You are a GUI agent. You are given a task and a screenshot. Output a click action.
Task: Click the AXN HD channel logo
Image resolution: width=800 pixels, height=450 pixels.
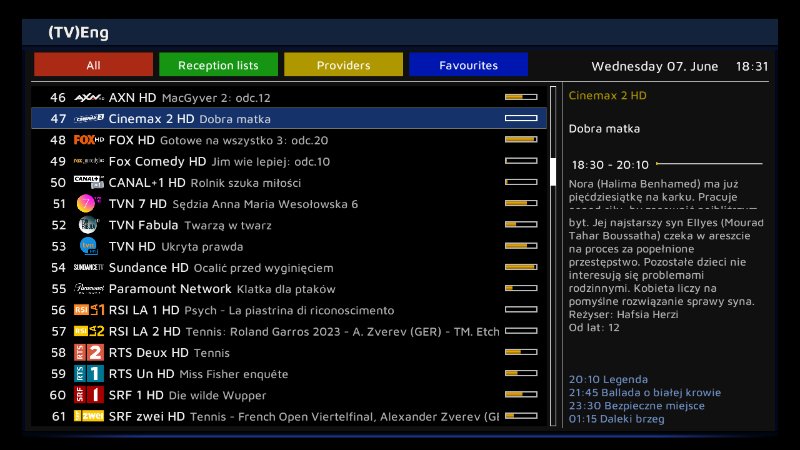point(89,97)
